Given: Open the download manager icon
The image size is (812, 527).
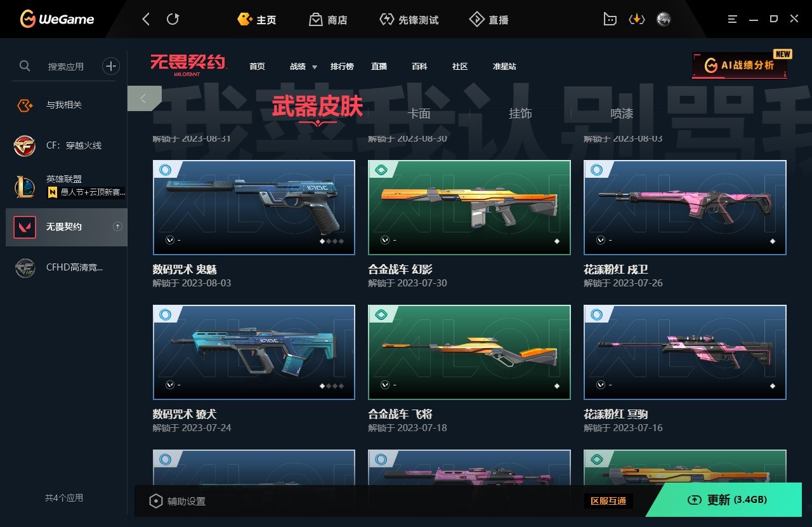Looking at the screenshot, I should [x=636, y=20].
